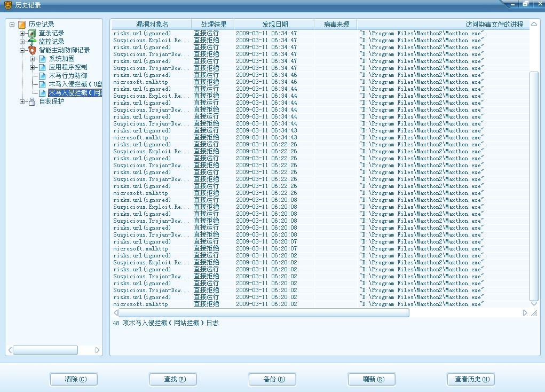Select Suspicious.Exploit.Re... row dated 06:20:02
The height and width of the screenshot is (392, 545).
[x=320, y=263]
